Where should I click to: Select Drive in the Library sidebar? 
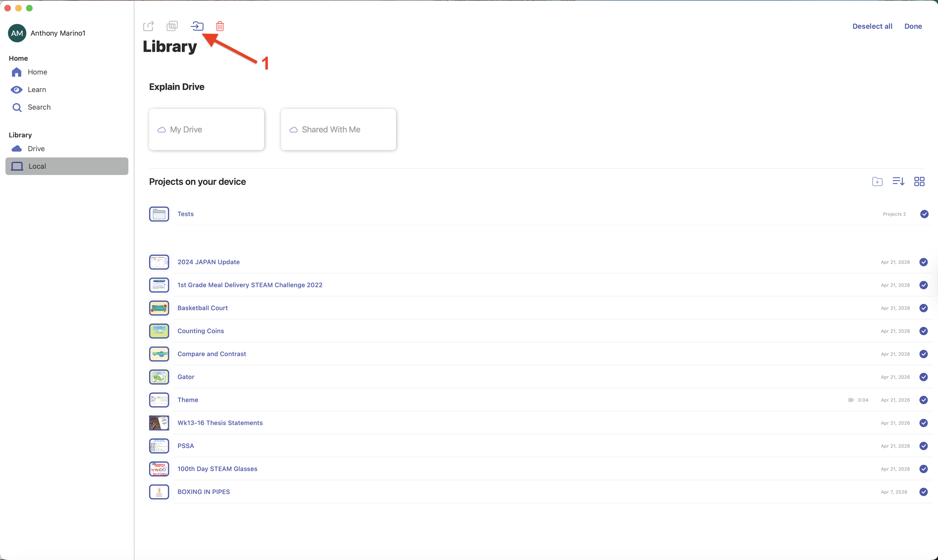click(x=36, y=149)
